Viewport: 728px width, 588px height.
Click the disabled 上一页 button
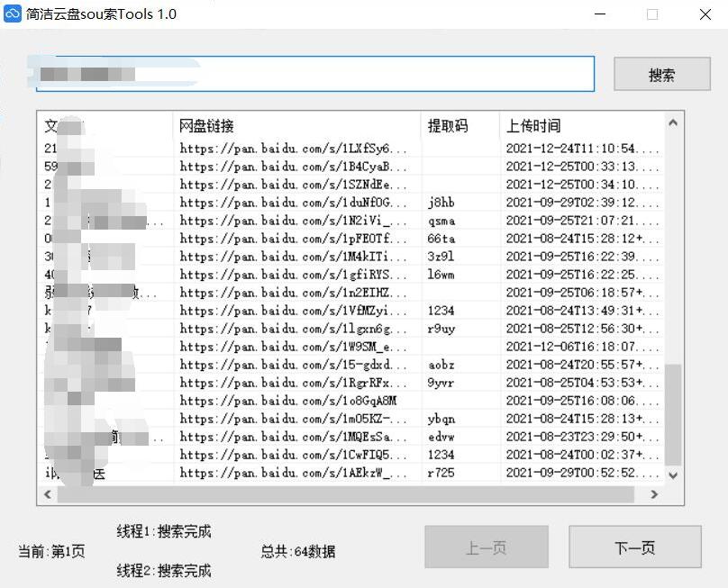487,547
